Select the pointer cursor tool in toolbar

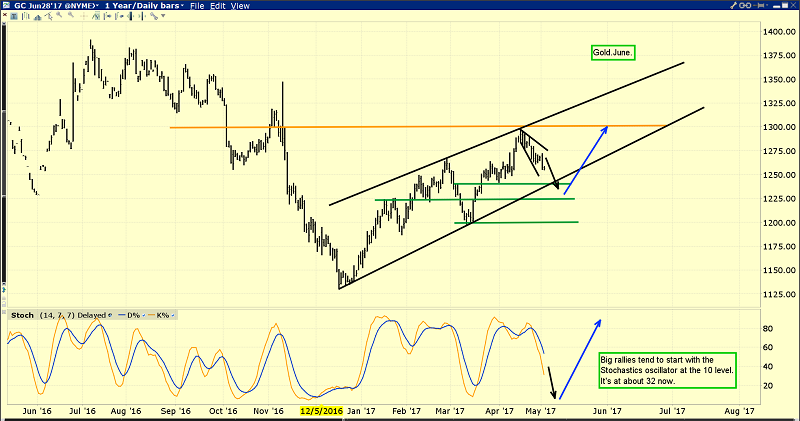(48, 16)
